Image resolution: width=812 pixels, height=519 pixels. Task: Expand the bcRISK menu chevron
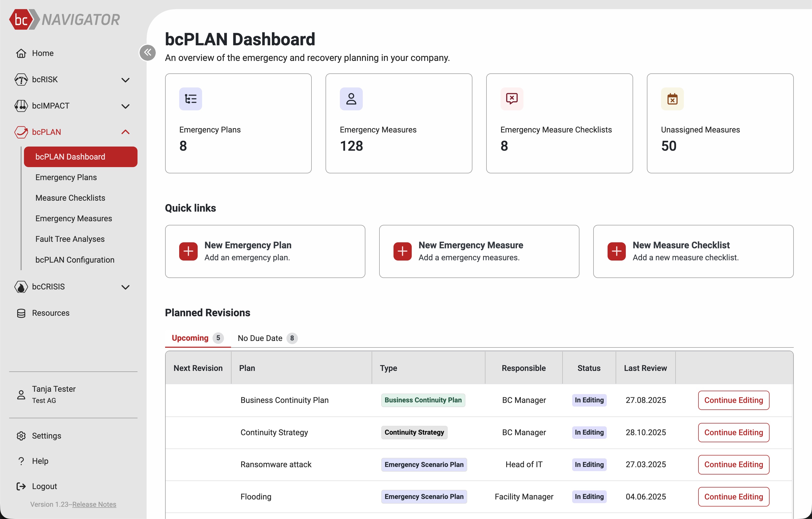tap(125, 80)
